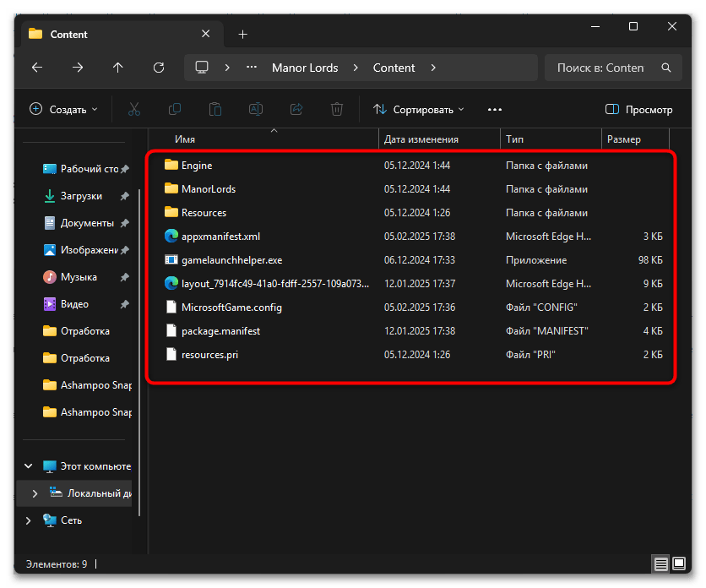The image size is (706, 588).
Task: Select the layout_7914fc49 file icon
Action: tap(171, 283)
